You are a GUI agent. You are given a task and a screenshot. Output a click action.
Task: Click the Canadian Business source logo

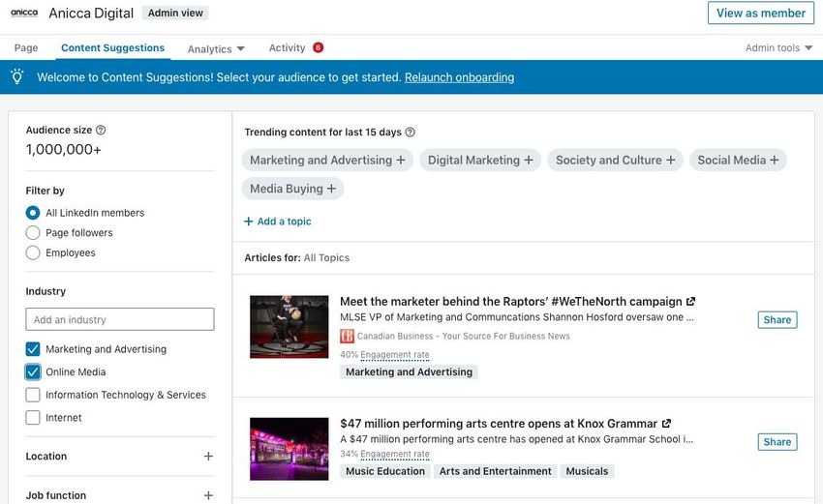(x=347, y=336)
